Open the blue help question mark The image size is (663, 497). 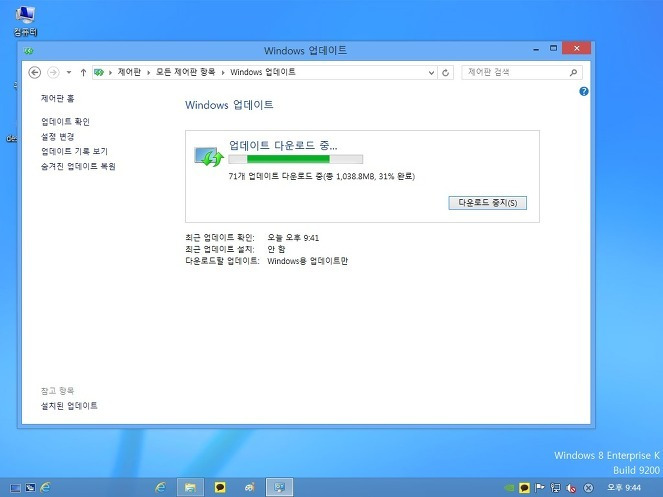pyautogui.click(x=584, y=91)
